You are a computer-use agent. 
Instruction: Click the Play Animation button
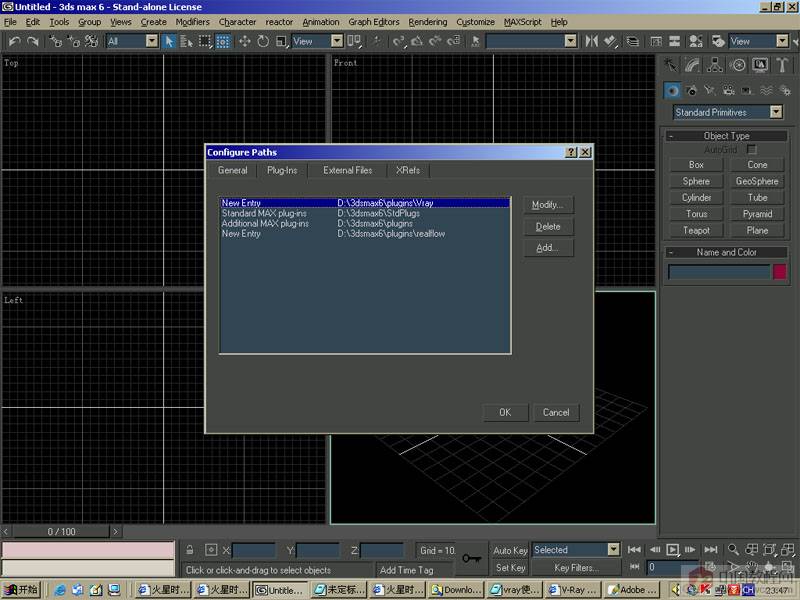point(672,549)
